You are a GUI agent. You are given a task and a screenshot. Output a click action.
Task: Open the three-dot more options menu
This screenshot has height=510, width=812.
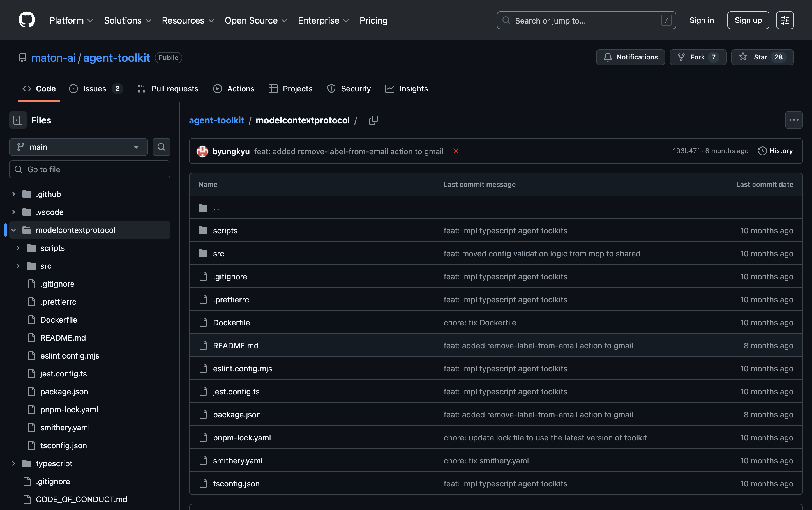tap(793, 120)
